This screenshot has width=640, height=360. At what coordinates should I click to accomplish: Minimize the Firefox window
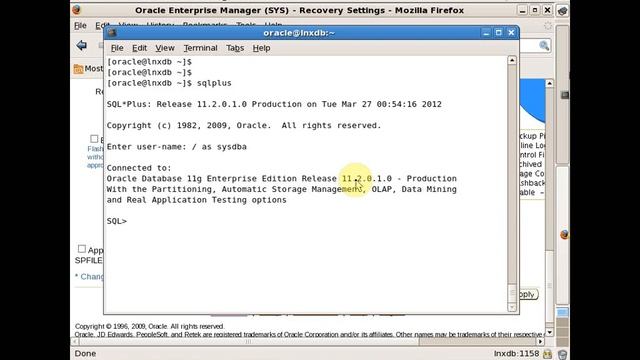click(x=522, y=10)
